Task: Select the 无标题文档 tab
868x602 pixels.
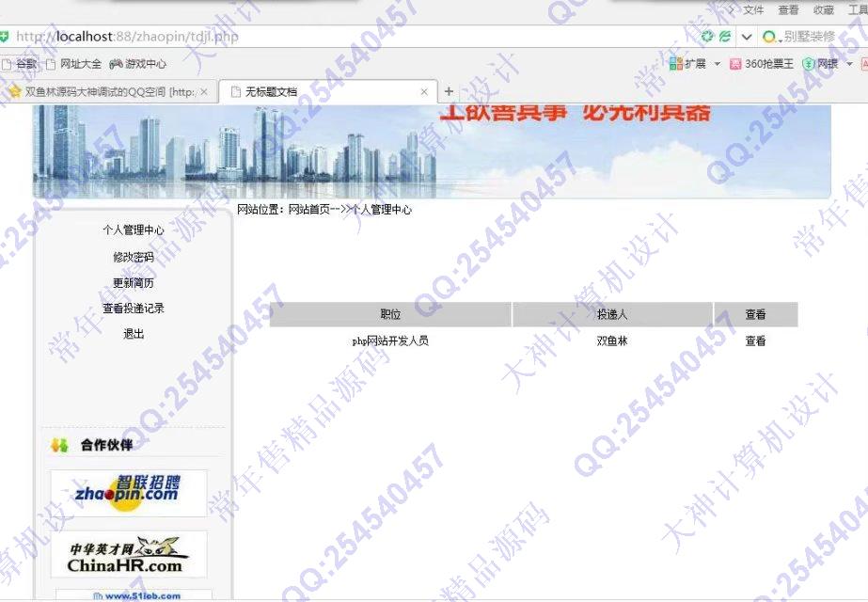Action: [x=327, y=92]
